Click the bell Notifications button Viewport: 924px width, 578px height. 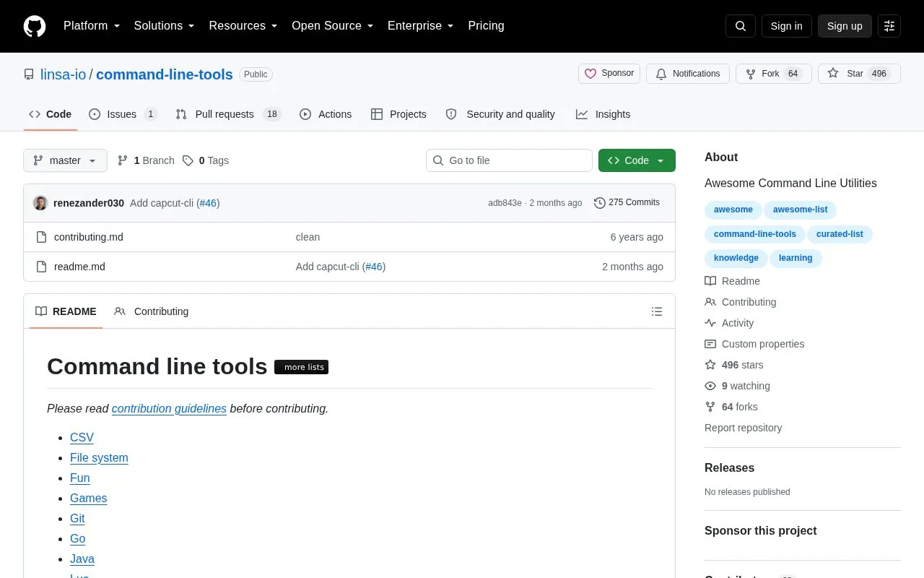688,74
